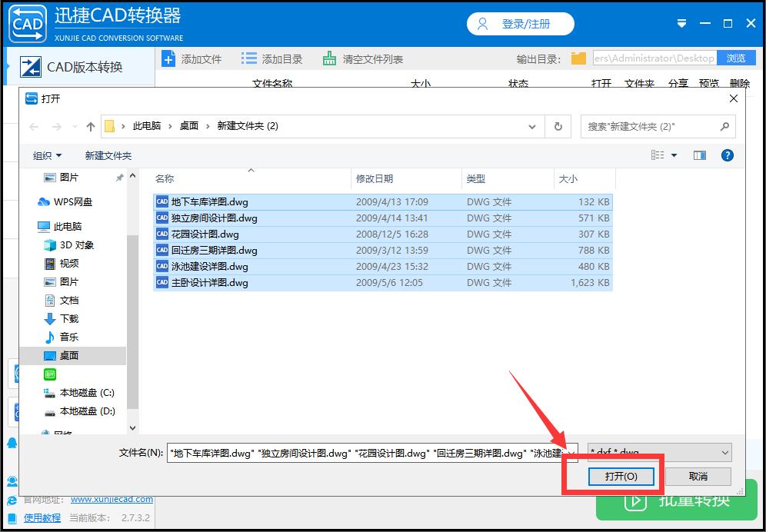
Task: Open the 组织 menu
Action: (47, 155)
